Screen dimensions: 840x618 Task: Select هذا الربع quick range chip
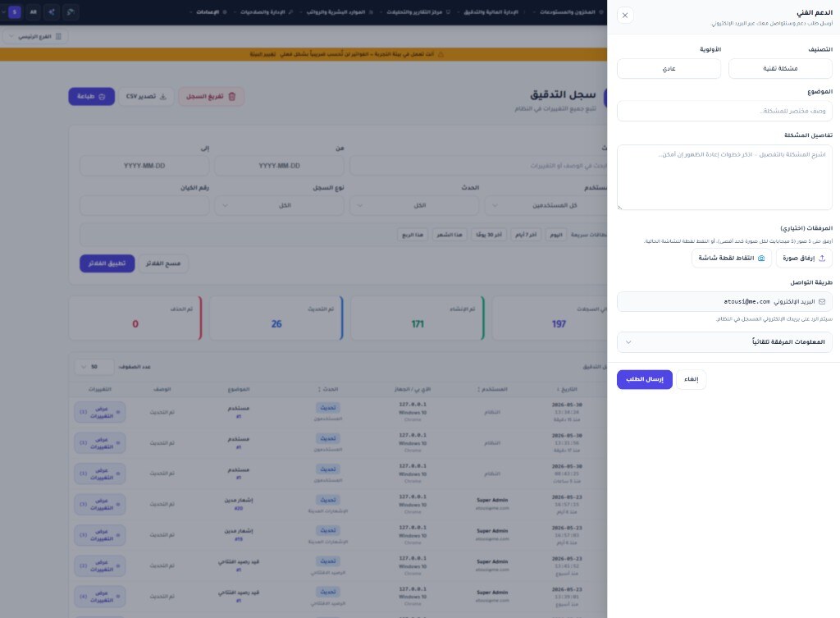pyautogui.click(x=413, y=235)
